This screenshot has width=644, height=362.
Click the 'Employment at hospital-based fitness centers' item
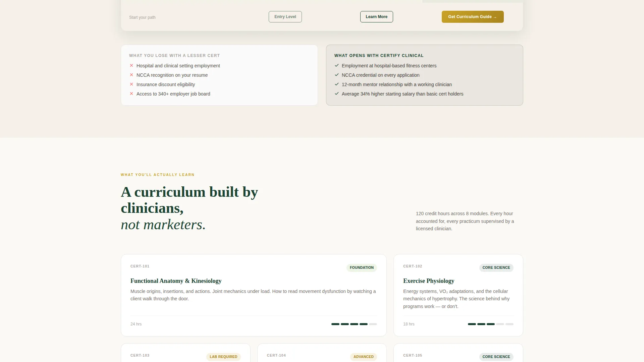(389, 66)
